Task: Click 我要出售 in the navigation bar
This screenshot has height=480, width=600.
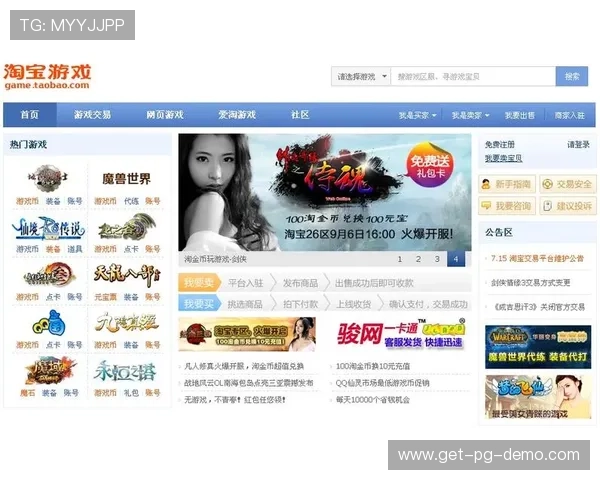Action: 519,115
